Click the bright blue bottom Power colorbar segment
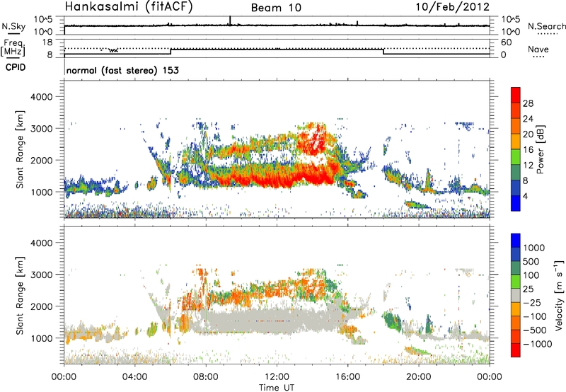This screenshot has height=392, width=566. (516, 203)
